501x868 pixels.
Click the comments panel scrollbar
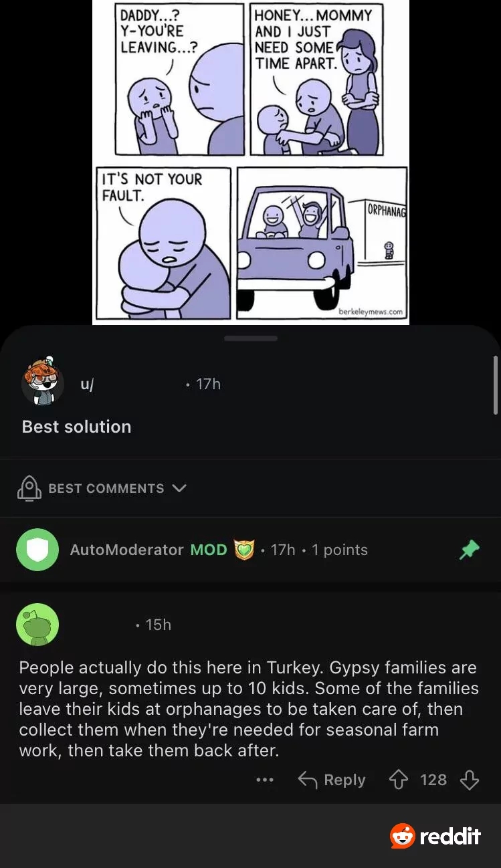[x=496, y=385]
